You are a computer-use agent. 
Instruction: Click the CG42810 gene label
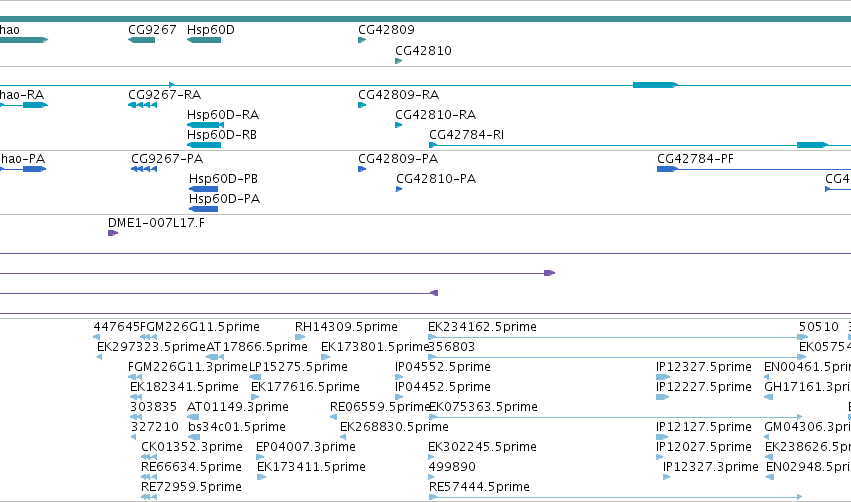tap(423, 50)
